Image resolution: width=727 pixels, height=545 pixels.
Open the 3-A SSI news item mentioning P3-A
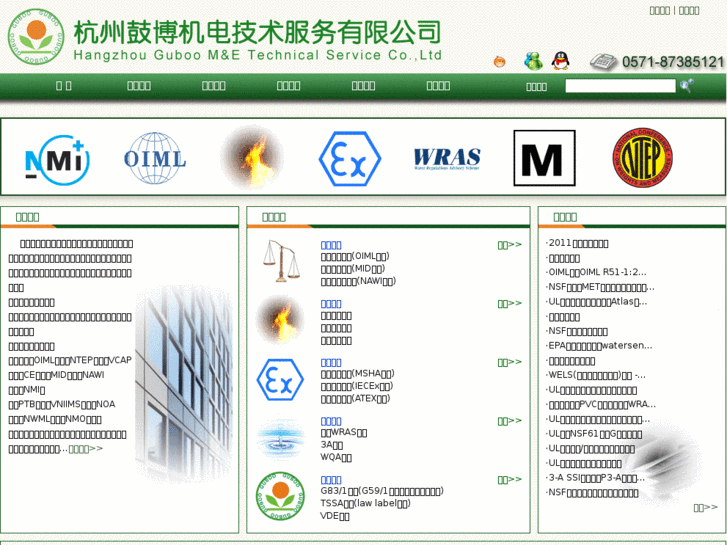tap(596, 478)
